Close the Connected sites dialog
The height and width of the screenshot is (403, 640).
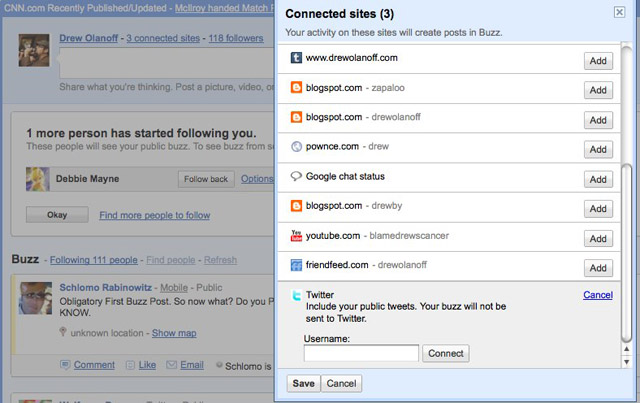[x=619, y=13]
